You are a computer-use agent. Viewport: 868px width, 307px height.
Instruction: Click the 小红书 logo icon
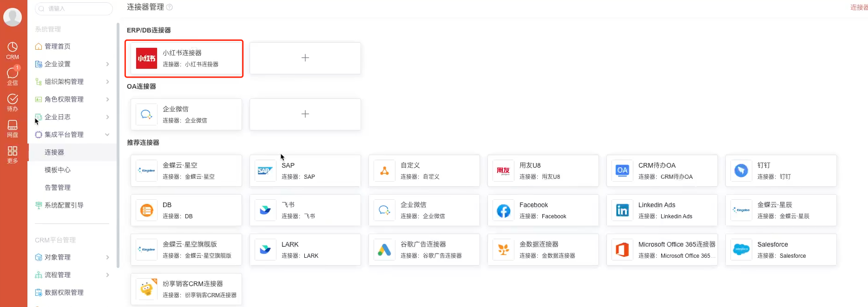click(x=146, y=59)
